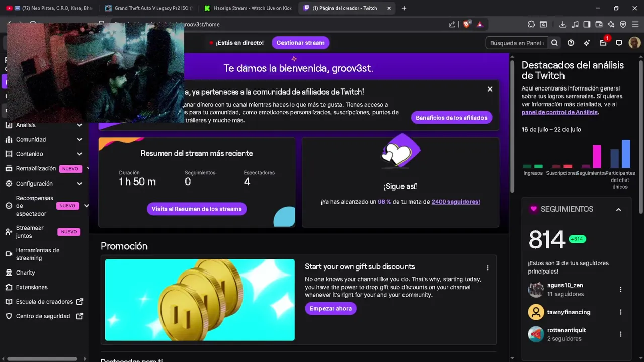Click the ¡Estás en directo! status text
The height and width of the screenshot is (362, 644).
(239, 43)
